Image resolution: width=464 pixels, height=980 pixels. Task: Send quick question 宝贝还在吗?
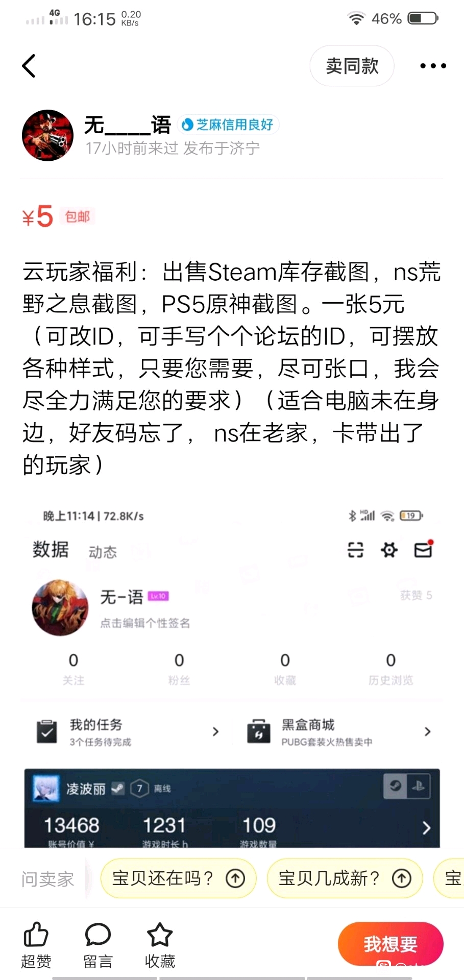[x=178, y=878]
